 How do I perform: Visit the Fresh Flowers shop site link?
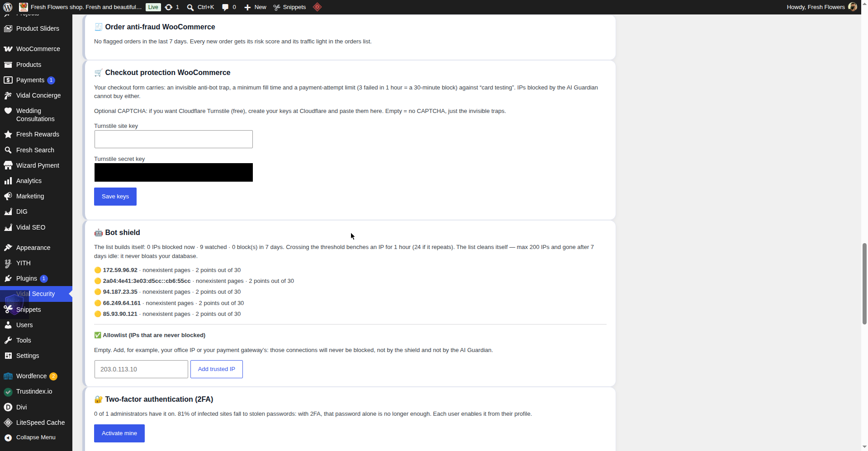[86, 7]
